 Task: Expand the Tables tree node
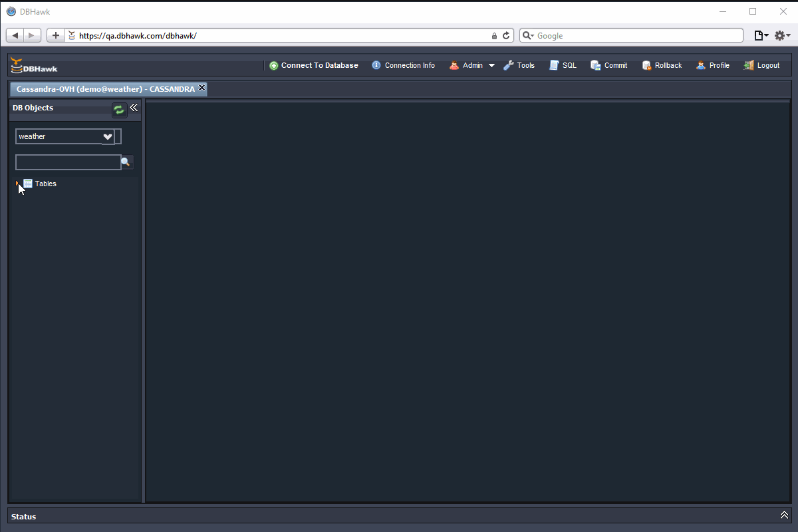pyautogui.click(x=17, y=184)
